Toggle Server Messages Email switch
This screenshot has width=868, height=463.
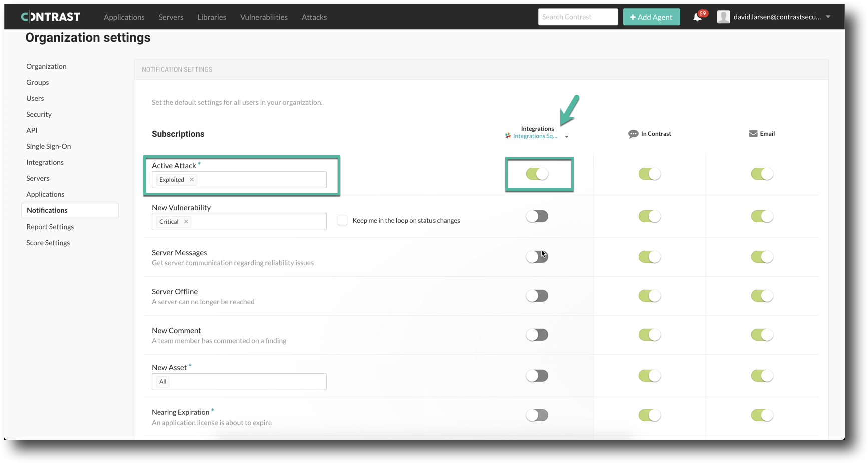click(x=762, y=257)
